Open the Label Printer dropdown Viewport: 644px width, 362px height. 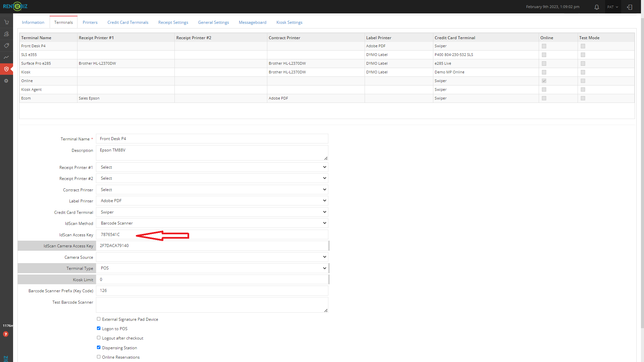coord(212,201)
